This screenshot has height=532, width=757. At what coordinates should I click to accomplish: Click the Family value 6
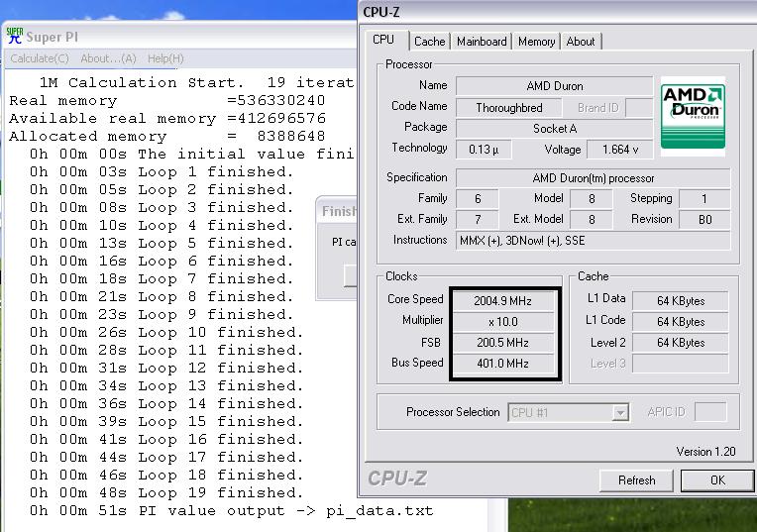tap(478, 198)
